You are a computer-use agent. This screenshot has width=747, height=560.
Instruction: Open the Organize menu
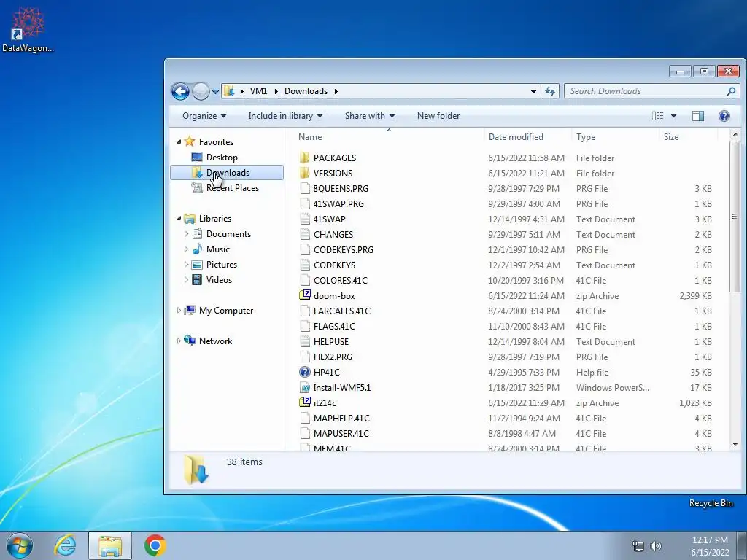pos(204,116)
